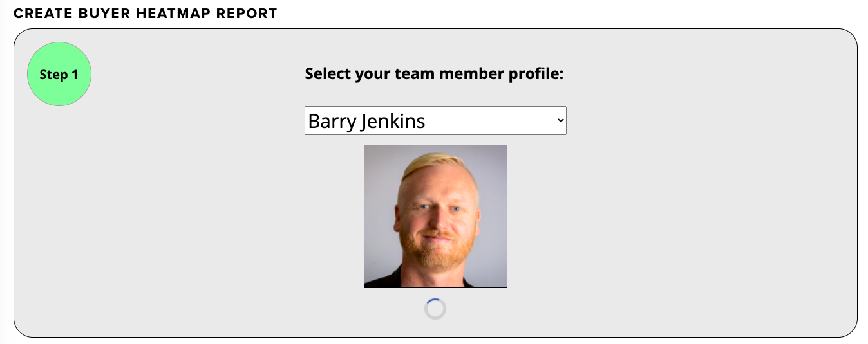Click the loading spinner below the photo

(x=435, y=309)
